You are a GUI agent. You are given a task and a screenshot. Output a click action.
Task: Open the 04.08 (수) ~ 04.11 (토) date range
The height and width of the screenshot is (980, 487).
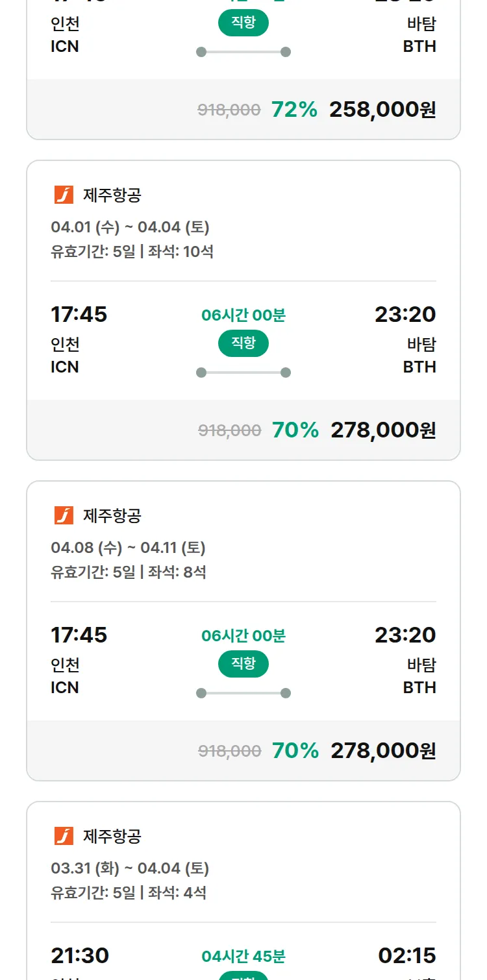[x=128, y=548]
